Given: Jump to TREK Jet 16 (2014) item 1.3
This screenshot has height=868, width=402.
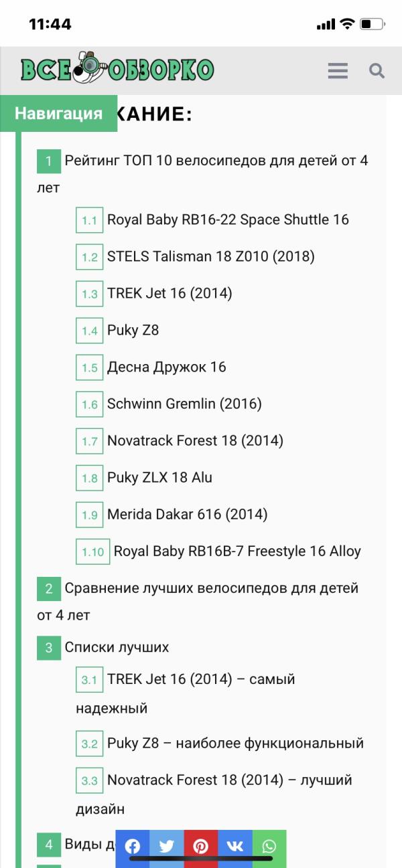Looking at the screenshot, I should (x=170, y=293).
